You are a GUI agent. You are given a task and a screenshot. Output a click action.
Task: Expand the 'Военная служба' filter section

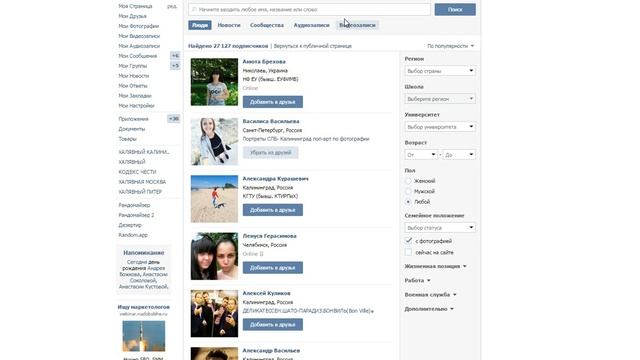430,295
